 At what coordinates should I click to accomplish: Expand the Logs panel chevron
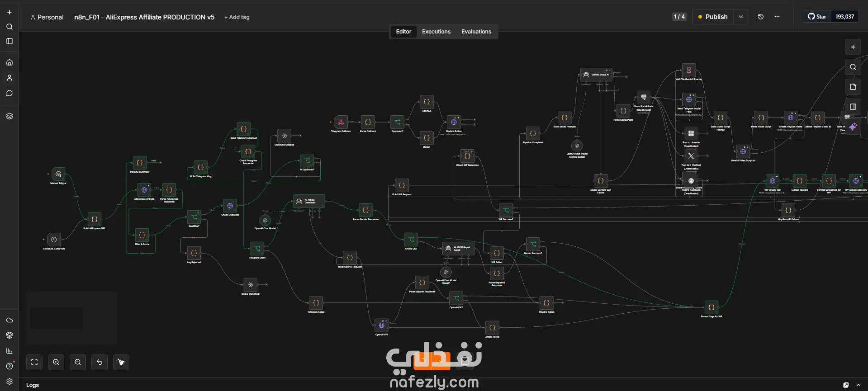[x=859, y=385]
